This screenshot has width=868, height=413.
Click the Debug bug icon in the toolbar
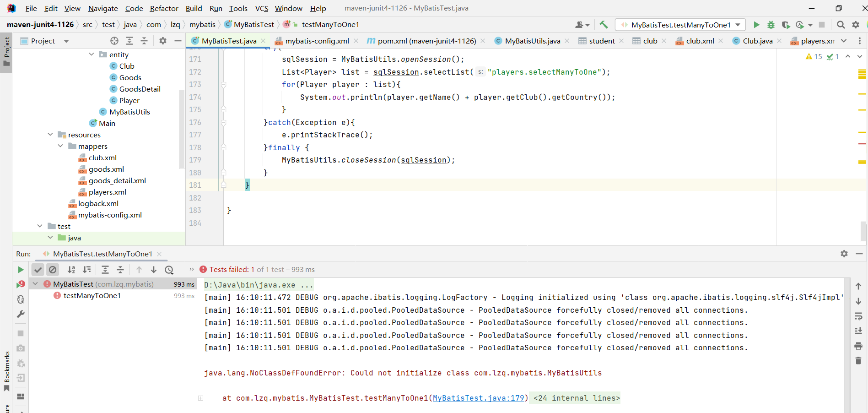tap(771, 25)
